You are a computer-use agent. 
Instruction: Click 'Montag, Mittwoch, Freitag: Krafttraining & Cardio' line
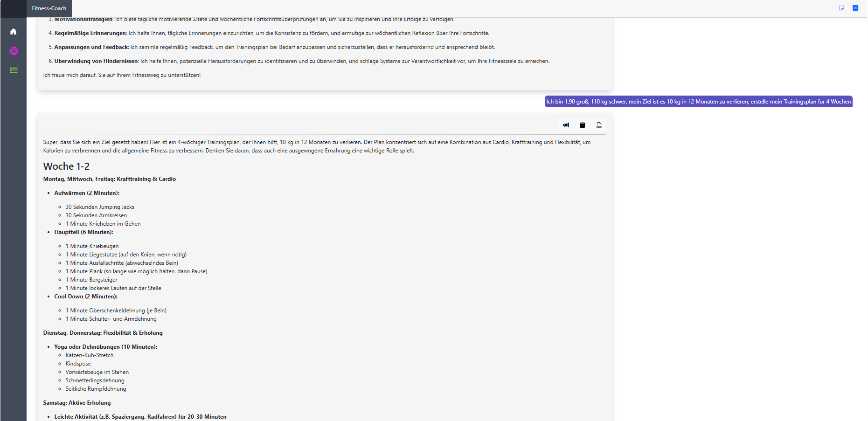pos(109,179)
